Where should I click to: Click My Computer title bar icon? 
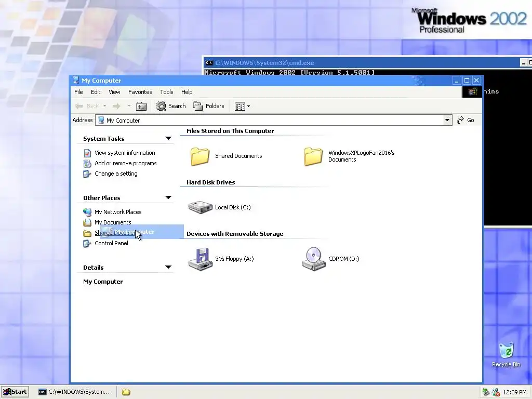tap(76, 81)
